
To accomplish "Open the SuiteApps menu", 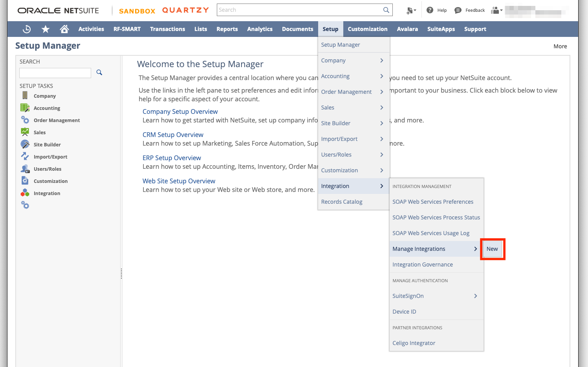I will [441, 29].
